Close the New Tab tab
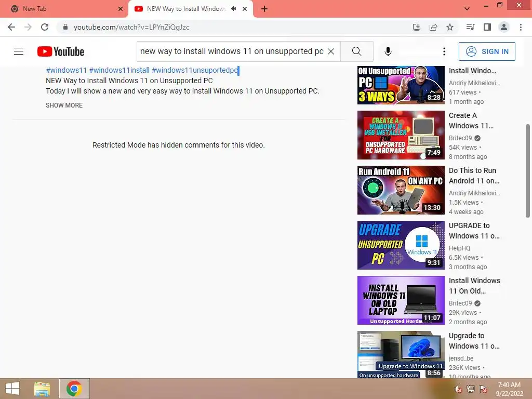The height and width of the screenshot is (399, 532). [121, 9]
